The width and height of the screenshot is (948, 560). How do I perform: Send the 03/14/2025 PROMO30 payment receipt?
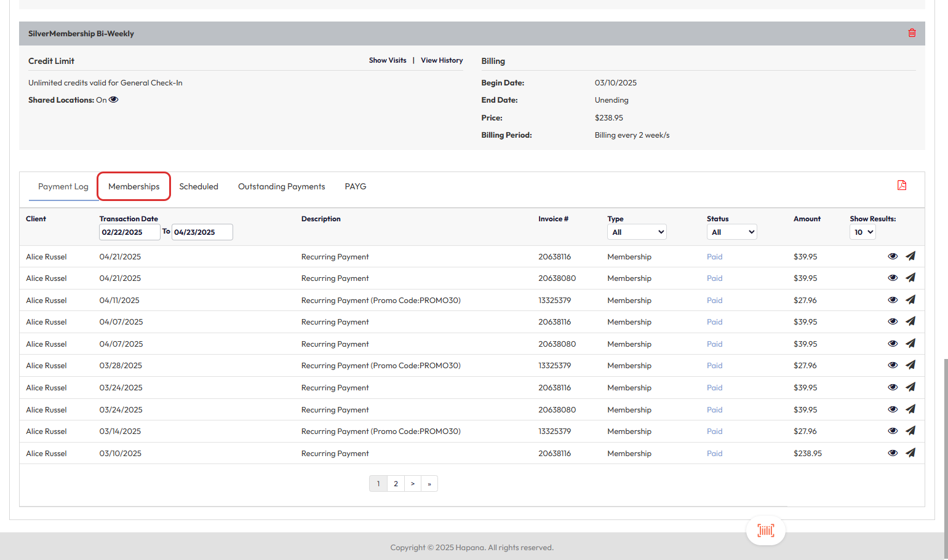pos(910,431)
